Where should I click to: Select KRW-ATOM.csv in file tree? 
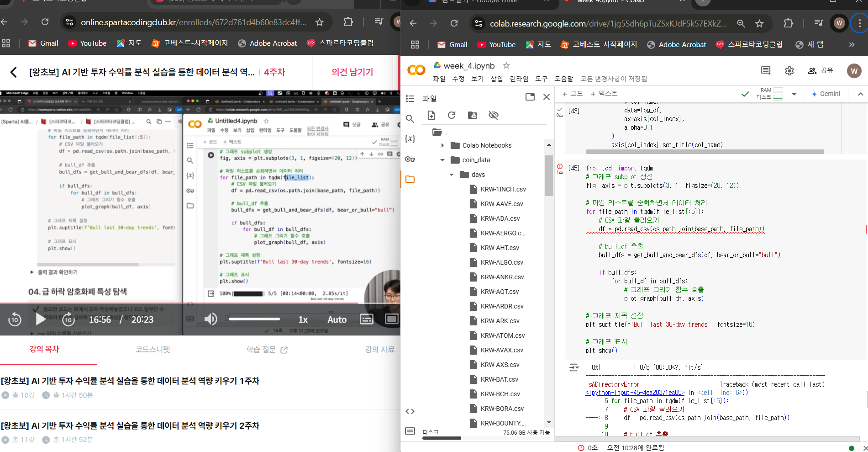point(503,335)
